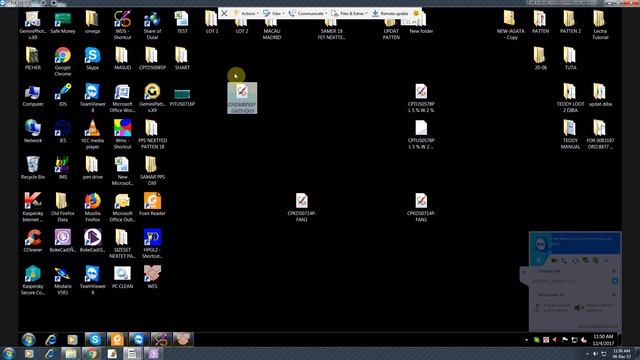Select the PITU50716P desktop file
The image size is (640, 360).
pyautogui.click(x=182, y=97)
